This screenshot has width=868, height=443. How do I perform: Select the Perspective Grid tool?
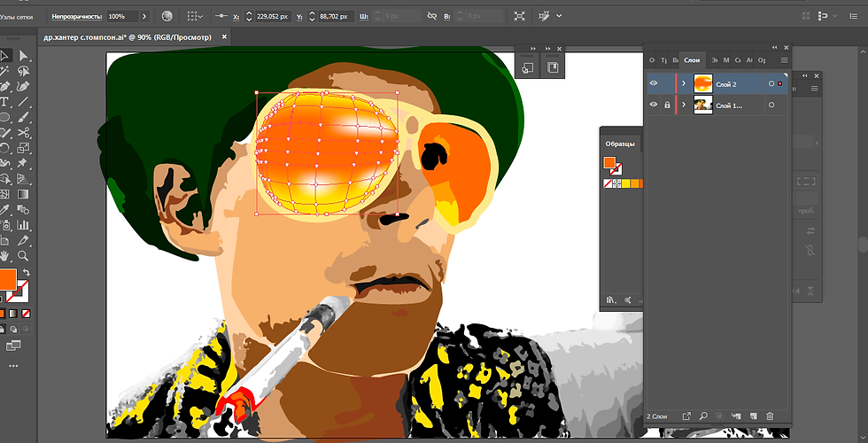tap(23, 179)
